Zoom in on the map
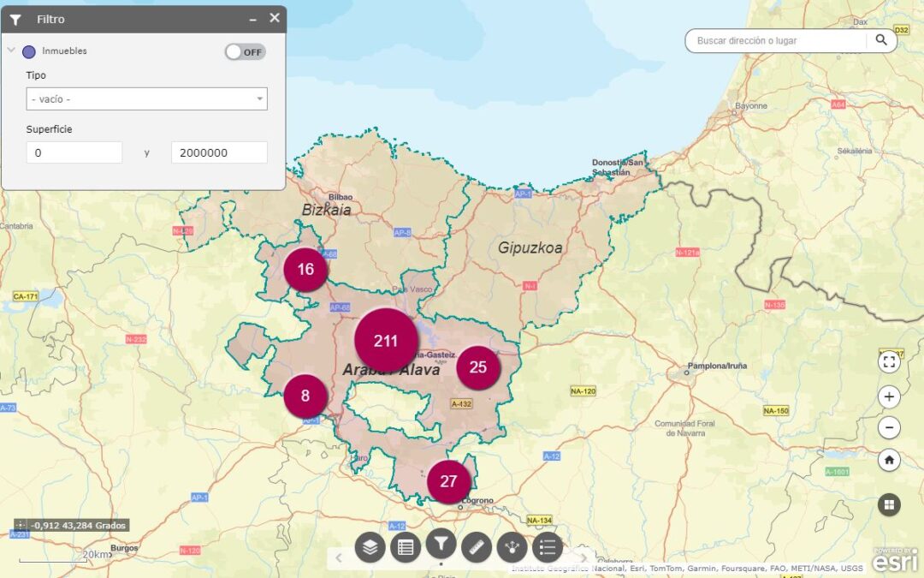Image resolution: width=924 pixels, height=578 pixels. pos(889,396)
